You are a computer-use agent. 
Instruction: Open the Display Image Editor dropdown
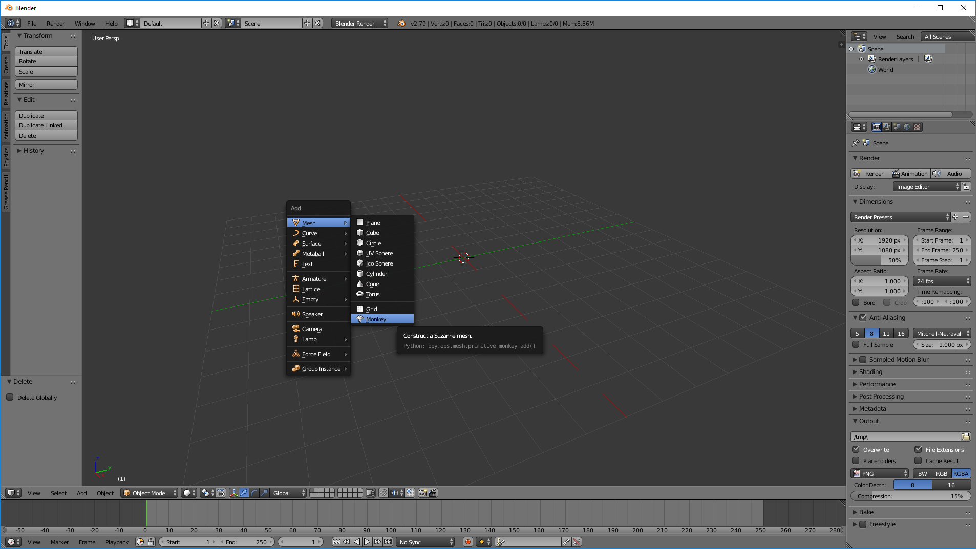(x=927, y=187)
